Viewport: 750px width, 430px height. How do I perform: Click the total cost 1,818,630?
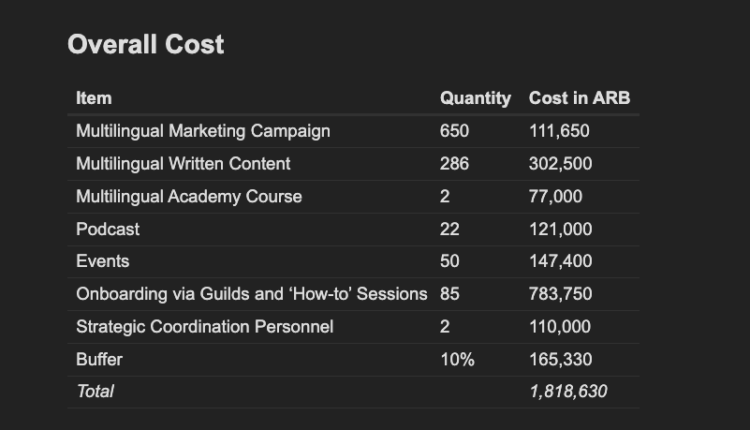click(x=568, y=391)
